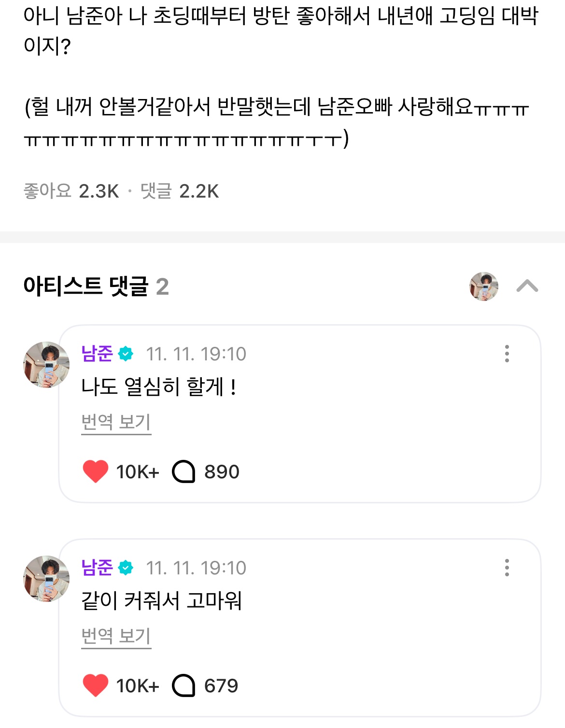Click the artist avatar beside the collapse chevron
Viewport: 565px width, 728px height.
[484, 286]
